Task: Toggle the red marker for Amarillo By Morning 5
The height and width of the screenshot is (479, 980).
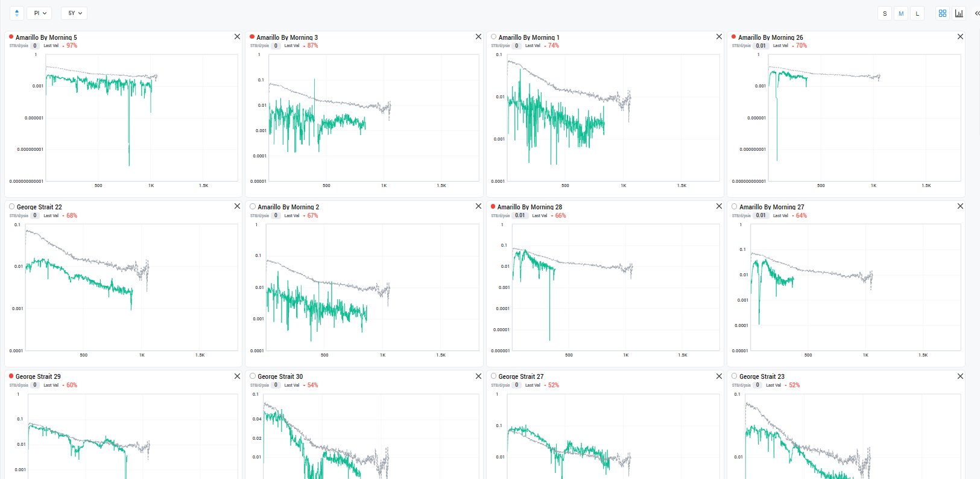Action: (x=11, y=37)
